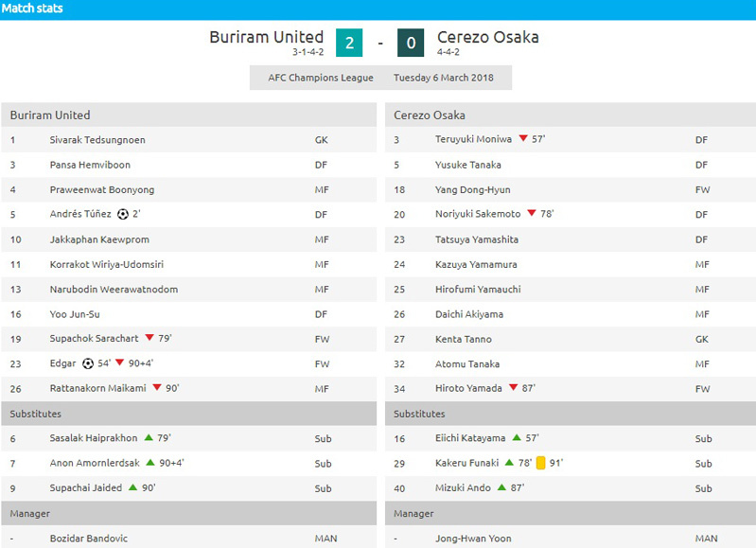Click the Tuesday 6 March 2018 date
The image size is (756, 548).
coord(443,78)
